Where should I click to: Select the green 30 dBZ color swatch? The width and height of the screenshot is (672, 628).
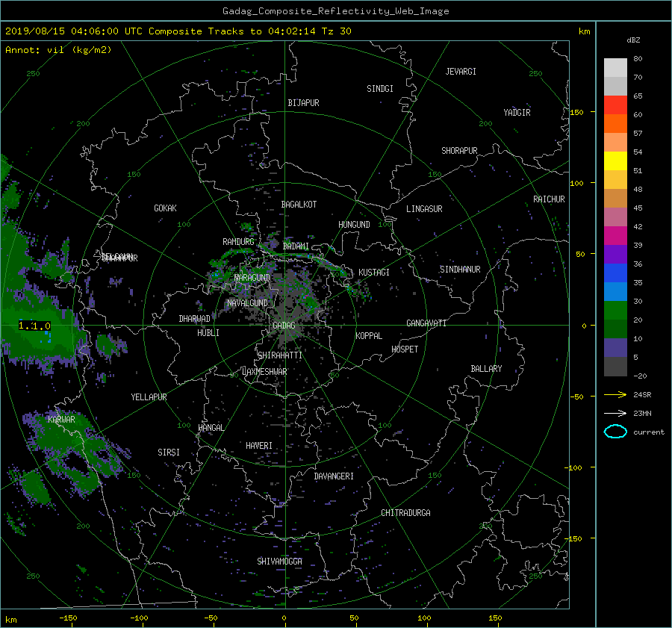pos(615,310)
